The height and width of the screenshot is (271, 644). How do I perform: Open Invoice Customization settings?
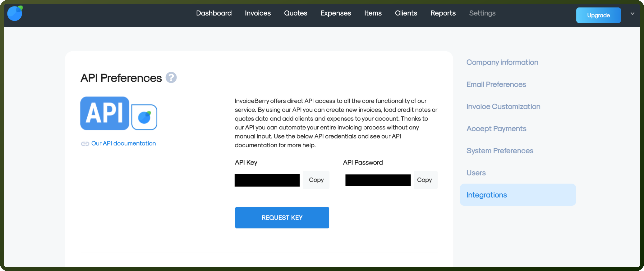504,106
